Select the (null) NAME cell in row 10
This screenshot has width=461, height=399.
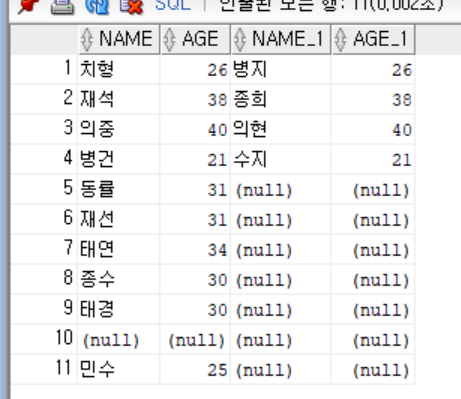[119, 339]
